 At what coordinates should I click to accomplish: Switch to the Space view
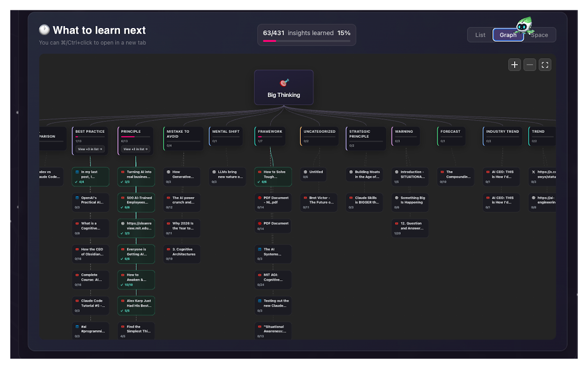(540, 35)
